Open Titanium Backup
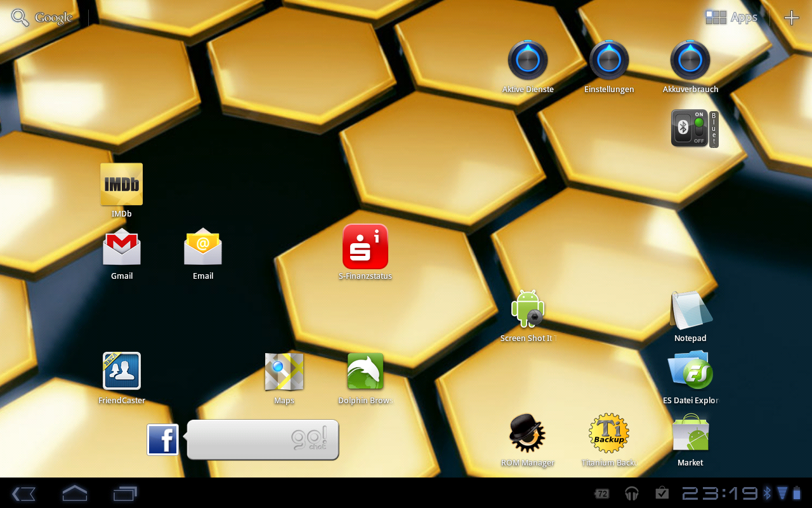Image resolution: width=812 pixels, height=508 pixels. click(609, 433)
